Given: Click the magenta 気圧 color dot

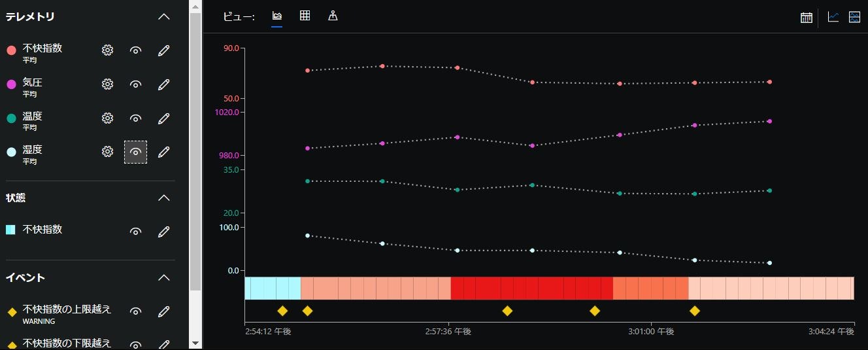Looking at the screenshot, I should click(x=11, y=84).
